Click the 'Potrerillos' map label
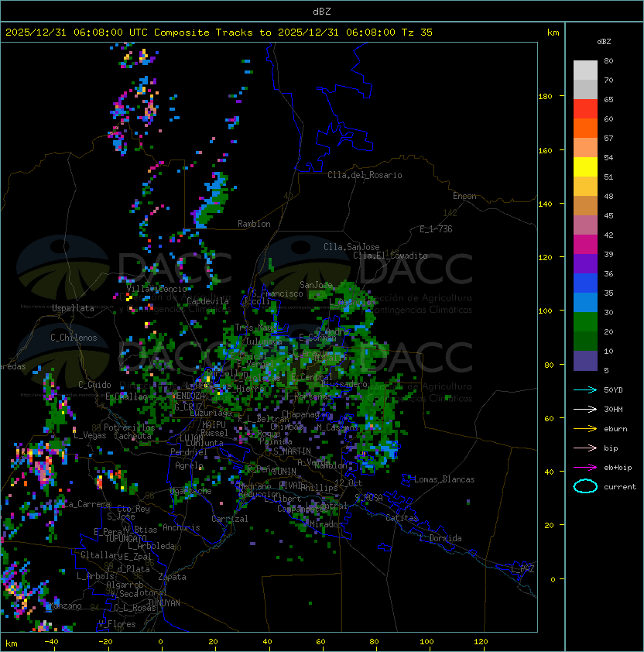644x652 pixels. click(x=129, y=427)
